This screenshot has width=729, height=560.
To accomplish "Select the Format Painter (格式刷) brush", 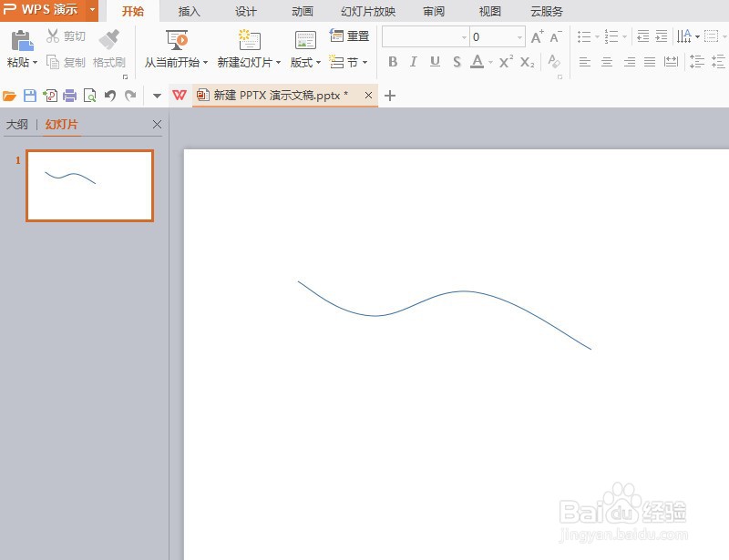I will click(109, 49).
